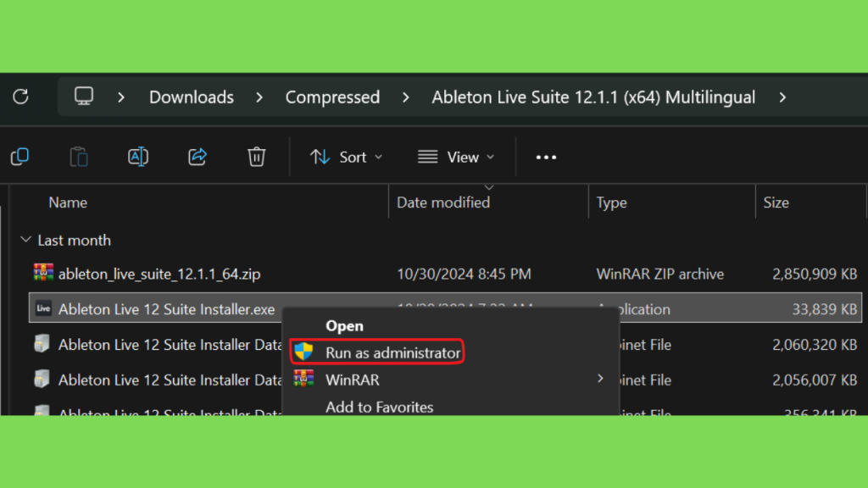The height and width of the screenshot is (488, 868).
Task: Select Ableton Live 12 Suite Installer.exe
Action: 167,309
